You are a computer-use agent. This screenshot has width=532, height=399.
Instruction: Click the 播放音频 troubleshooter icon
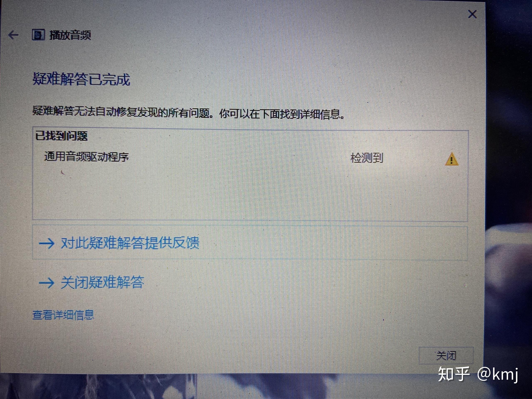click(38, 35)
